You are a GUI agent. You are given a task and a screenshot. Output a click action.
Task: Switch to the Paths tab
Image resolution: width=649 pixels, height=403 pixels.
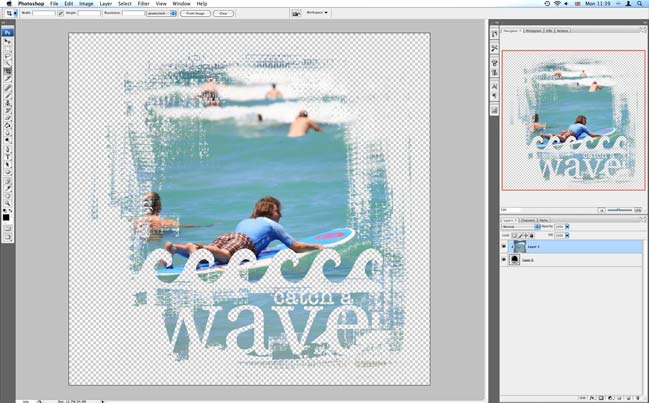tap(544, 220)
